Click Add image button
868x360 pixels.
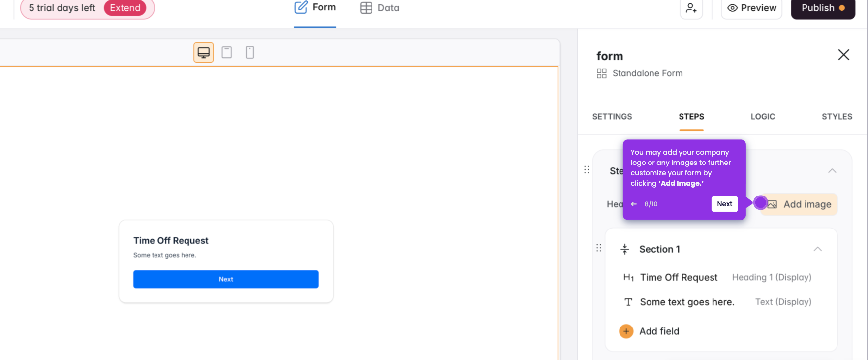pyautogui.click(x=800, y=204)
